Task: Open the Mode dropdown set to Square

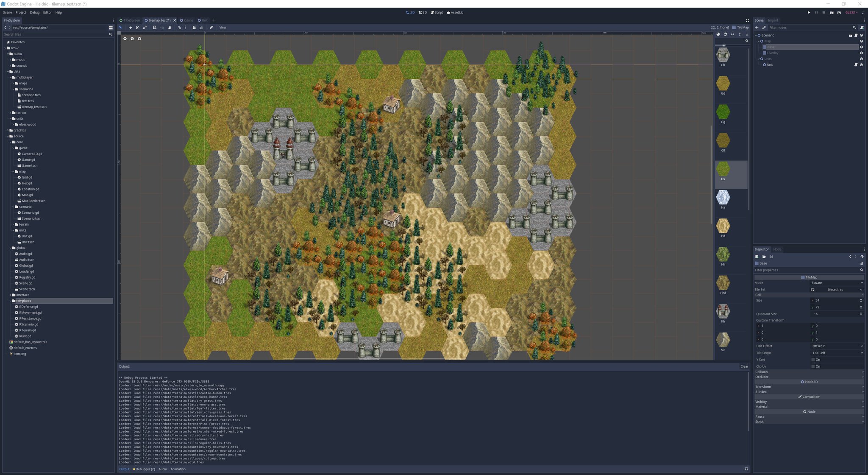Action: click(837, 283)
